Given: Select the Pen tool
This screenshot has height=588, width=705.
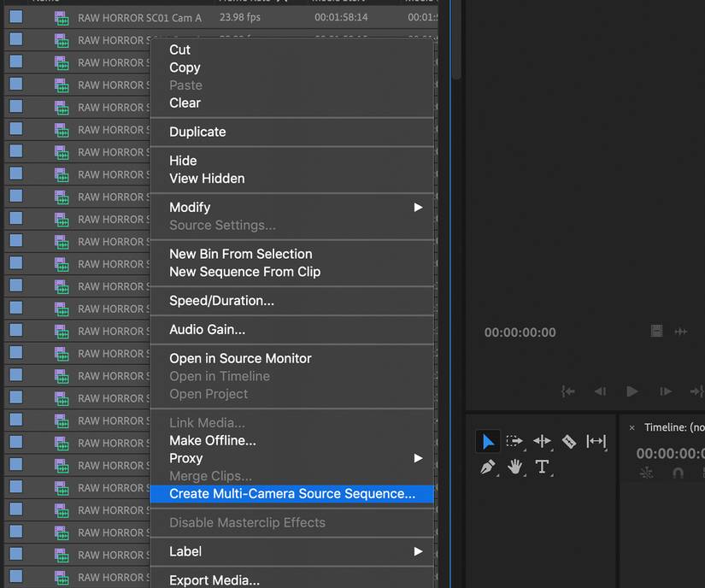Looking at the screenshot, I should (488, 467).
